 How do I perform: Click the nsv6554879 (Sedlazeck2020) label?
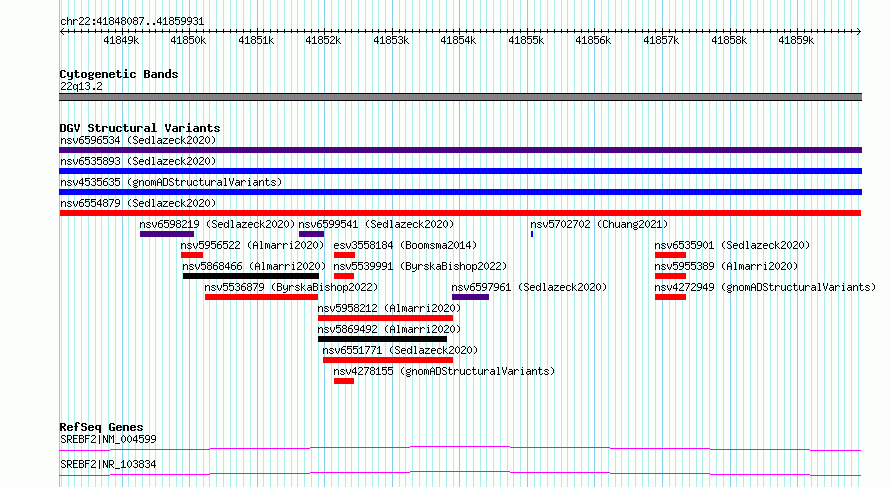click(x=138, y=203)
